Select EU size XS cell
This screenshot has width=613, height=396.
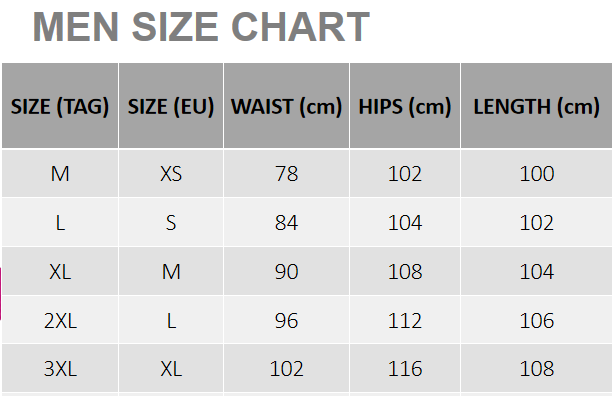click(171, 174)
